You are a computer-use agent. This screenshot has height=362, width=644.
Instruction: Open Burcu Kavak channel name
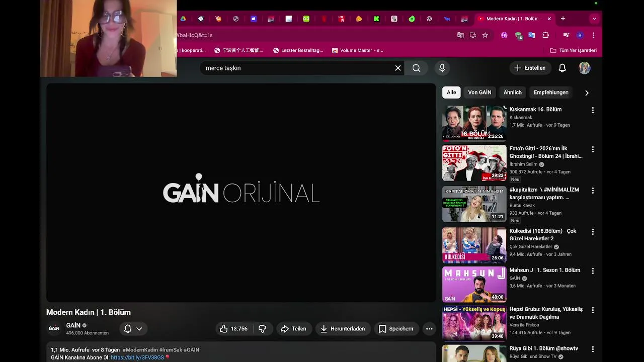tap(522, 205)
